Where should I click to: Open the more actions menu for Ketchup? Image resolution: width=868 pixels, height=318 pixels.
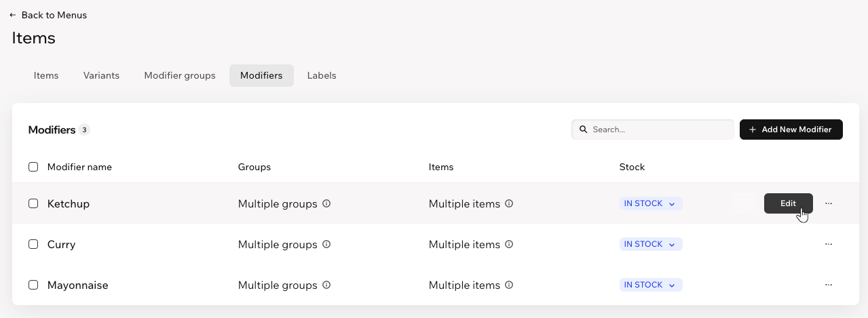829,203
